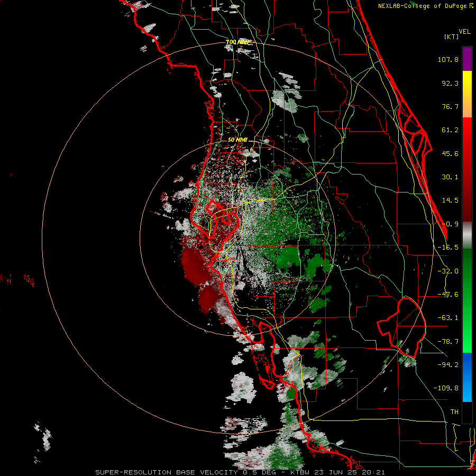Pick the dark TH segment of the colorbar
Screen dimensions: 476x476
[x=467, y=412]
